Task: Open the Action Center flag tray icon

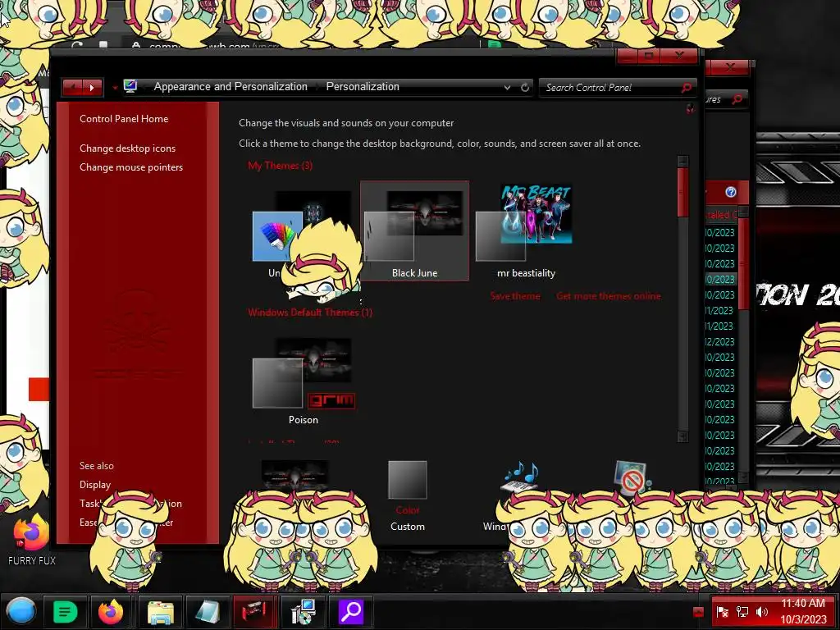Action: click(722, 612)
